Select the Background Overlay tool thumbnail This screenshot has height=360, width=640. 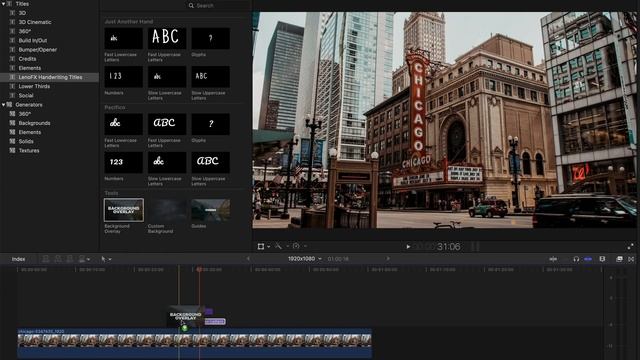click(124, 210)
